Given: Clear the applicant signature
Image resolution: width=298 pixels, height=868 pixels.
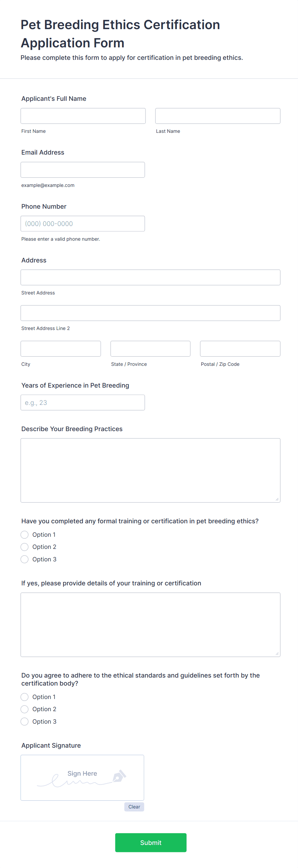Looking at the screenshot, I should (x=134, y=807).
